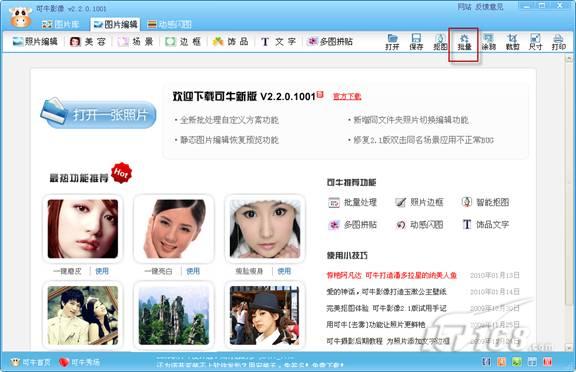Click the 网站 link in title bar
This screenshot has height=372, width=576.
point(464,7)
